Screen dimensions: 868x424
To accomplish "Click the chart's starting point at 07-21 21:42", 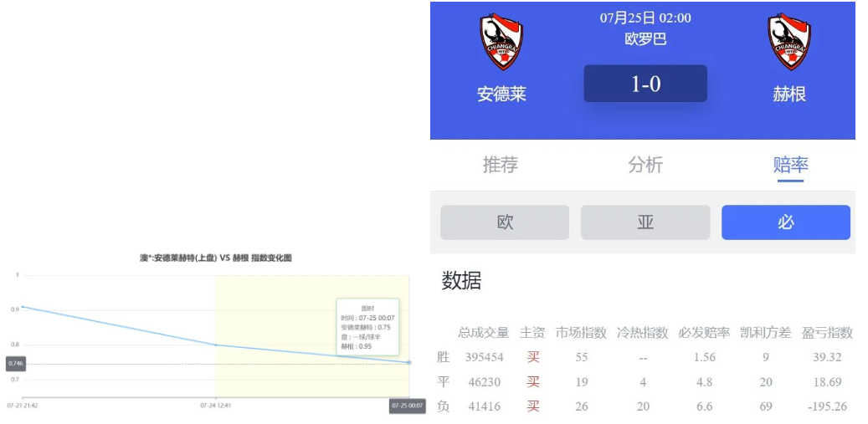I will click(x=23, y=307).
